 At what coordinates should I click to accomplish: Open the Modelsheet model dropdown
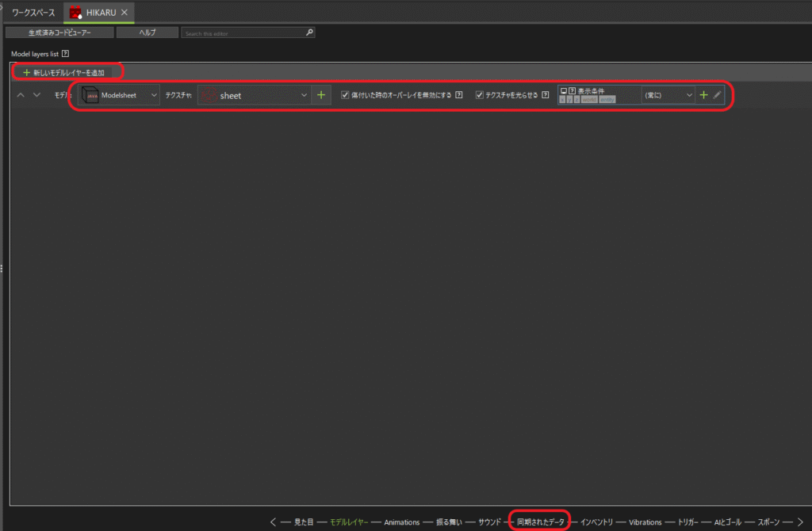[119, 95]
